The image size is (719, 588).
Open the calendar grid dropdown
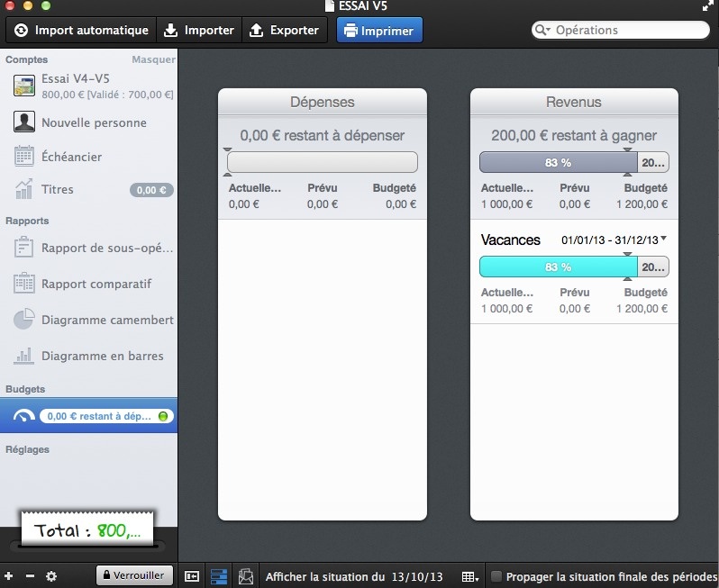pyautogui.click(x=470, y=576)
